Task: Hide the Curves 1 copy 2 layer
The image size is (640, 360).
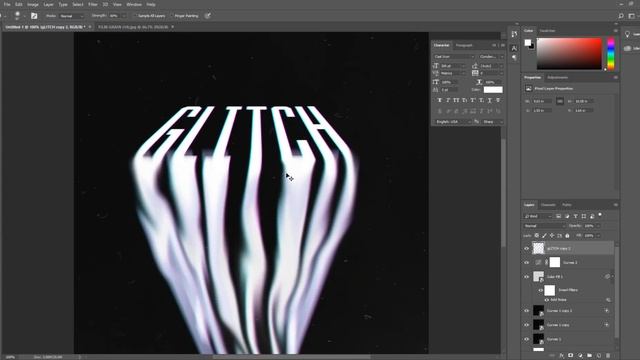Action: click(526, 311)
